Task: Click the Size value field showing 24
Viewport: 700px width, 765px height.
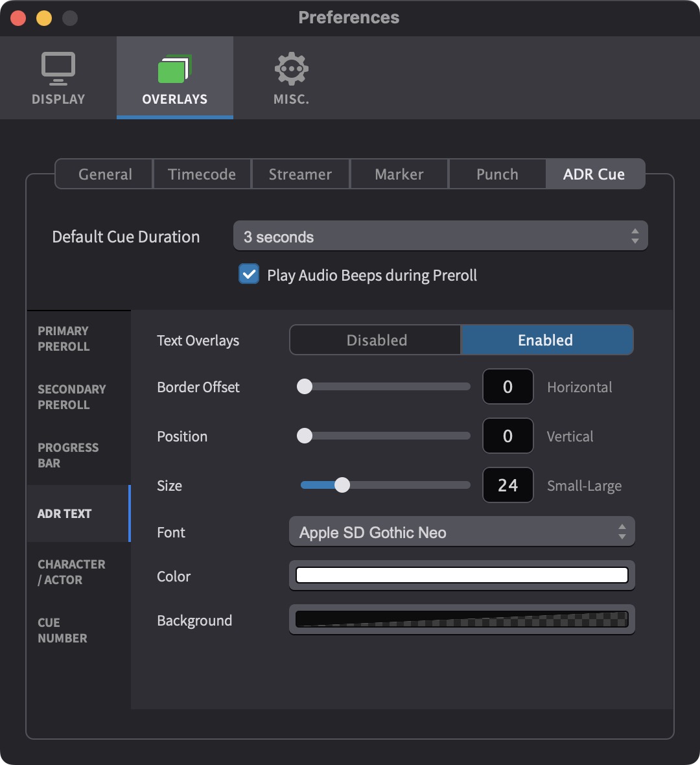Action: pyautogui.click(x=507, y=485)
